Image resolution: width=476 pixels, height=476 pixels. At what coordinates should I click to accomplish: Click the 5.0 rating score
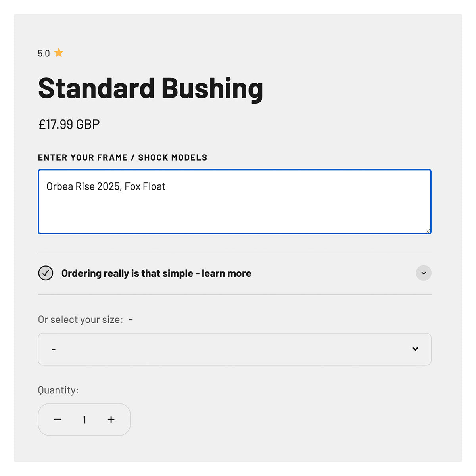click(x=44, y=54)
